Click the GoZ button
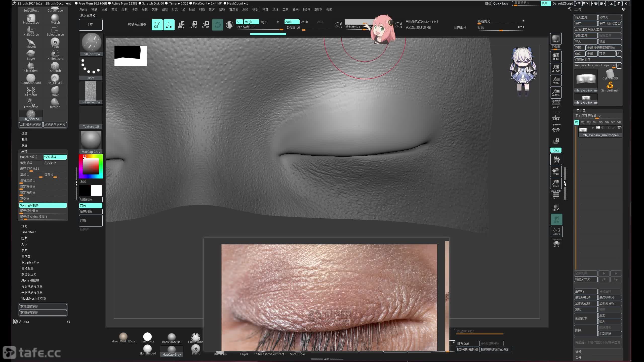644x362 pixels. pyautogui.click(x=579, y=54)
